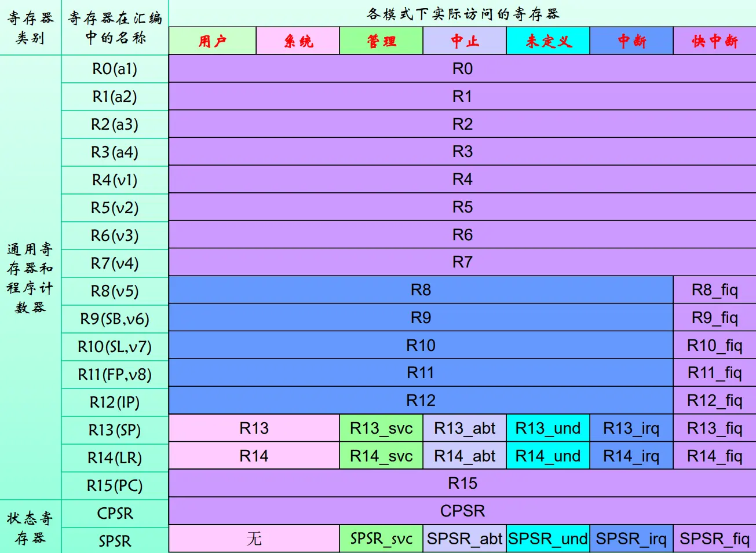Select the SPSR name cell in the name column
The image size is (756, 553).
115,541
